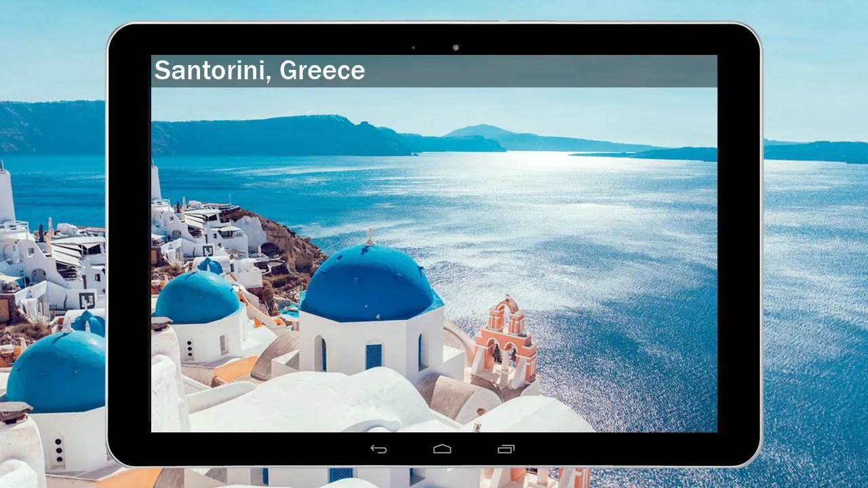
Task: Click the "Santorini, Greece" title text
Action: click(x=260, y=70)
